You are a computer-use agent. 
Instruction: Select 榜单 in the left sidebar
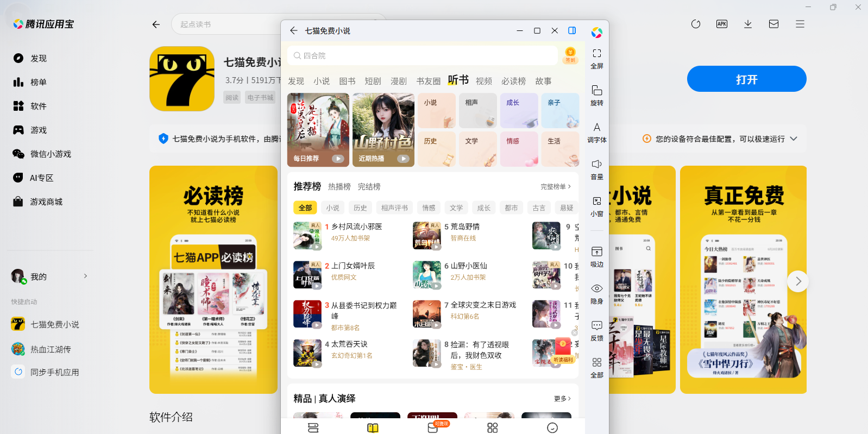click(38, 83)
